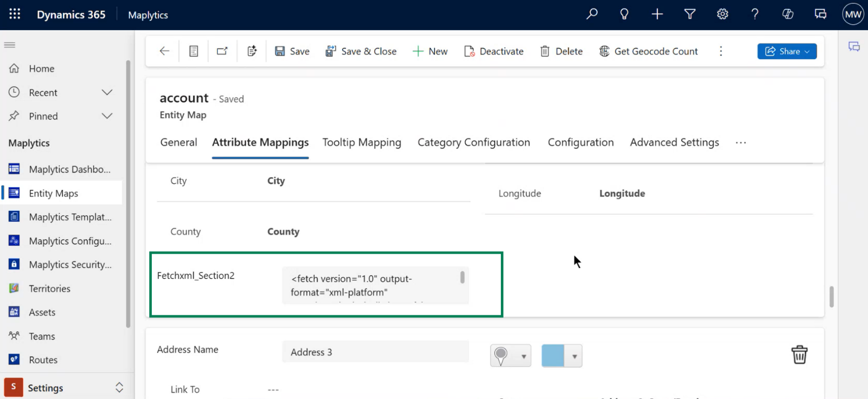Open the settings gear icon

click(723, 14)
